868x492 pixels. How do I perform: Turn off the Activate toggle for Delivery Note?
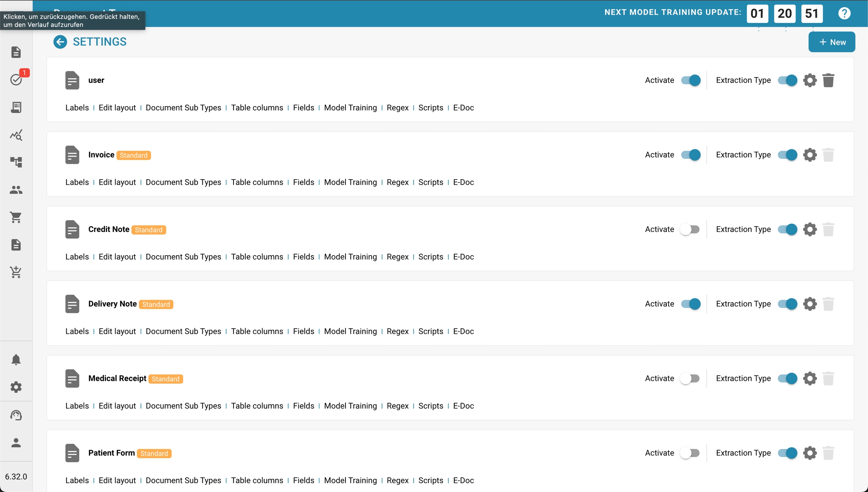coord(690,304)
